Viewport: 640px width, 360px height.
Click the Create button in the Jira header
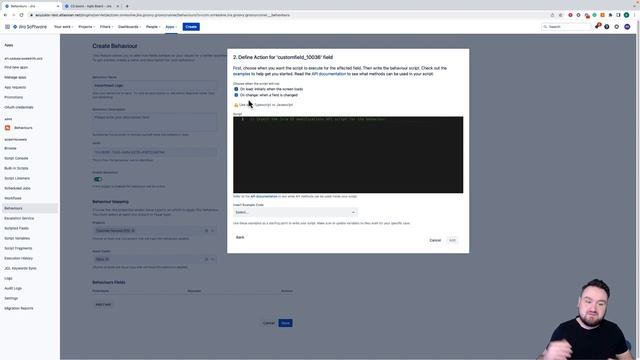[x=191, y=27]
